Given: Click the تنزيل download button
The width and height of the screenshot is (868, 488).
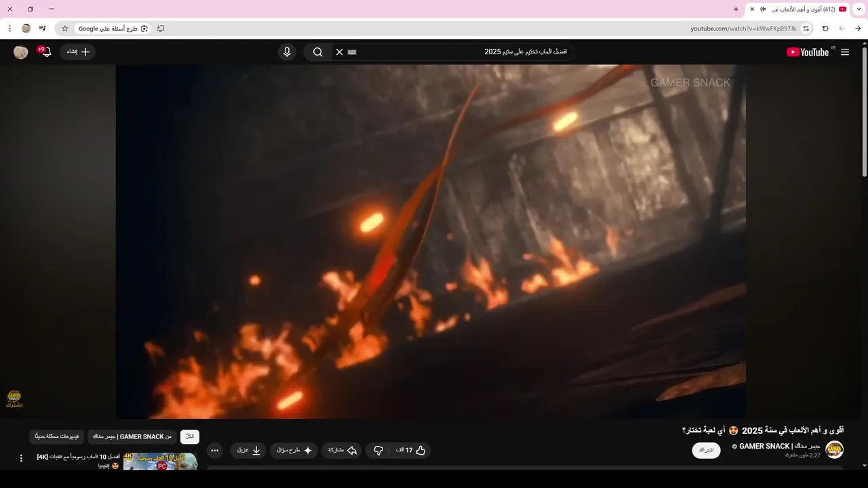Looking at the screenshot, I should pos(248,450).
